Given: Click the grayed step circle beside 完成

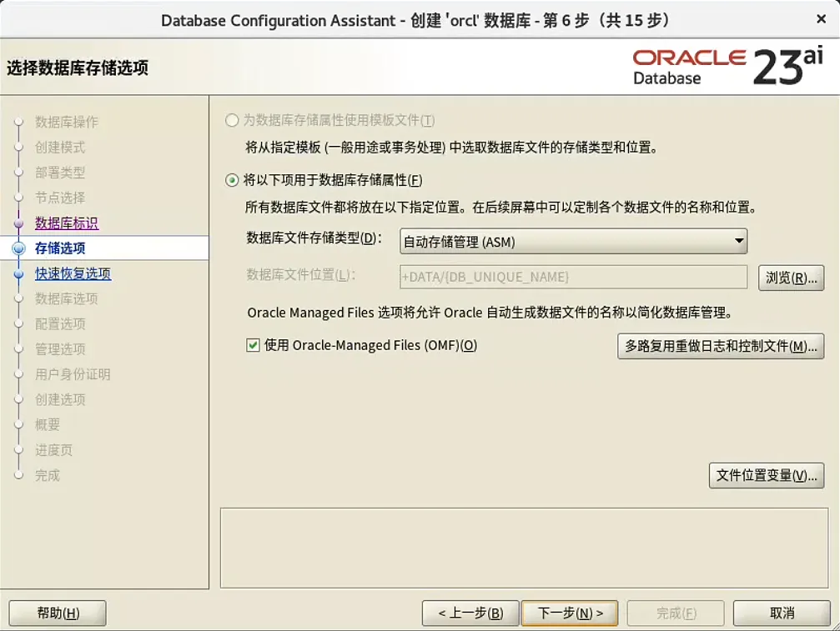Looking at the screenshot, I should tap(18, 474).
